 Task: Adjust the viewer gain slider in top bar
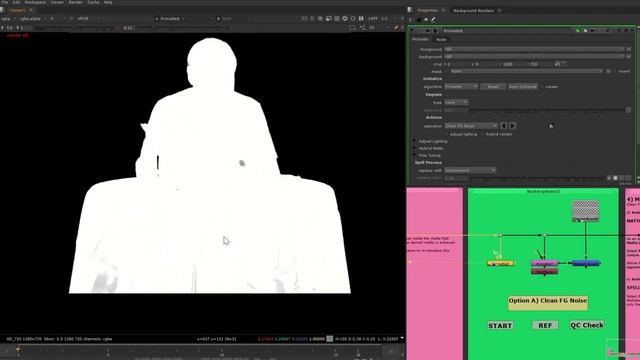point(73,28)
